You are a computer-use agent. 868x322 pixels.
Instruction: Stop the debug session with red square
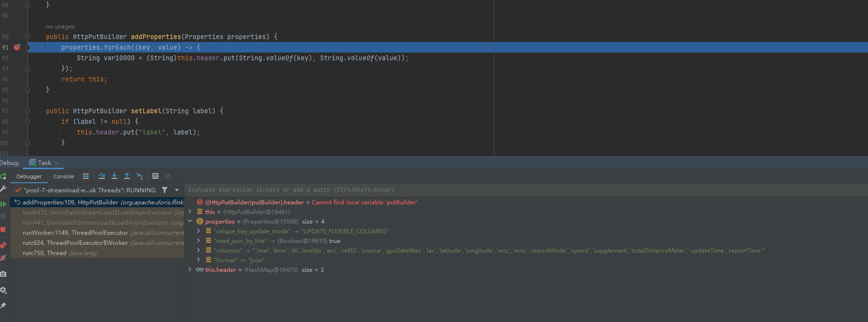pos(3,230)
